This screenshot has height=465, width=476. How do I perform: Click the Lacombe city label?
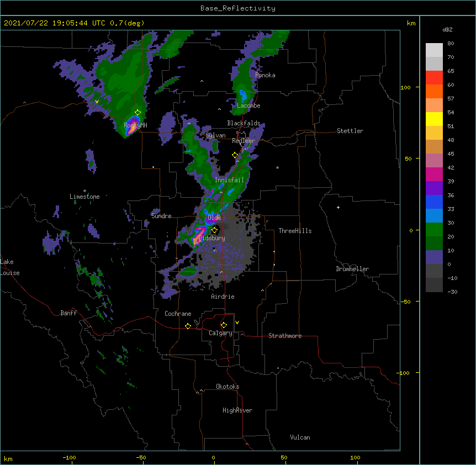click(248, 105)
